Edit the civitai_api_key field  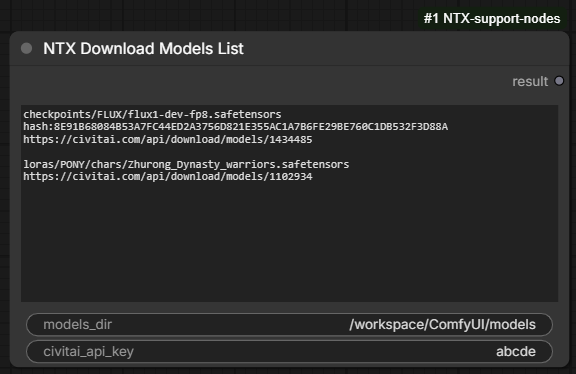click(x=289, y=352)
